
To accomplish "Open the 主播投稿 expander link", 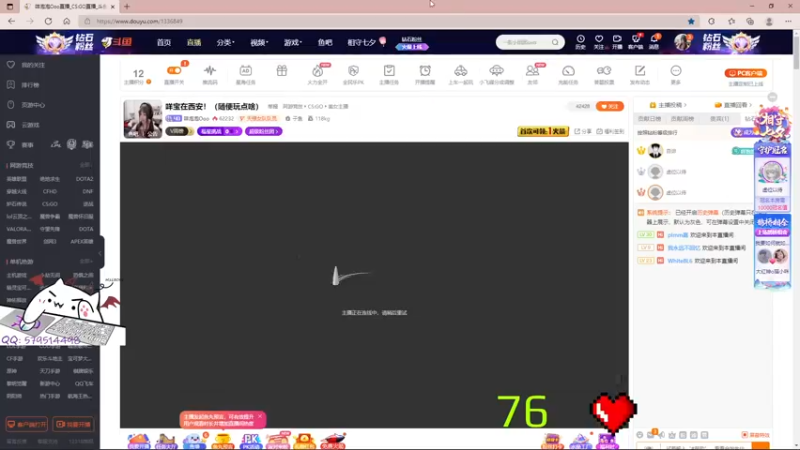I will [668, 105].
